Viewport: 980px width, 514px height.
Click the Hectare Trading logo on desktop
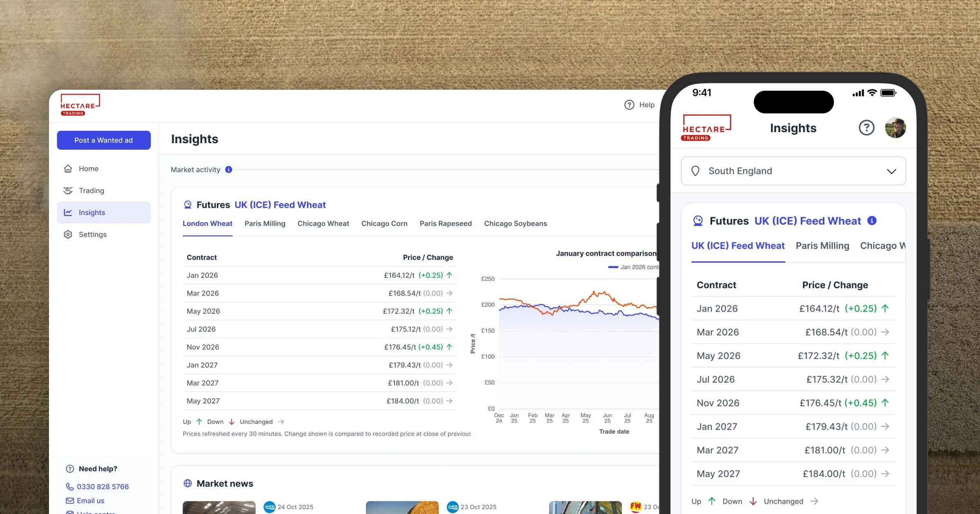pos(80,105)
